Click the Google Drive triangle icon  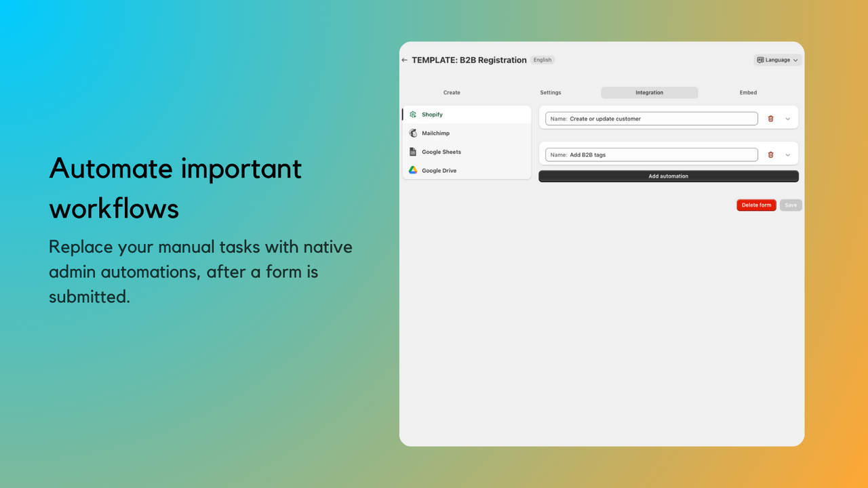[x=413, y=171]
